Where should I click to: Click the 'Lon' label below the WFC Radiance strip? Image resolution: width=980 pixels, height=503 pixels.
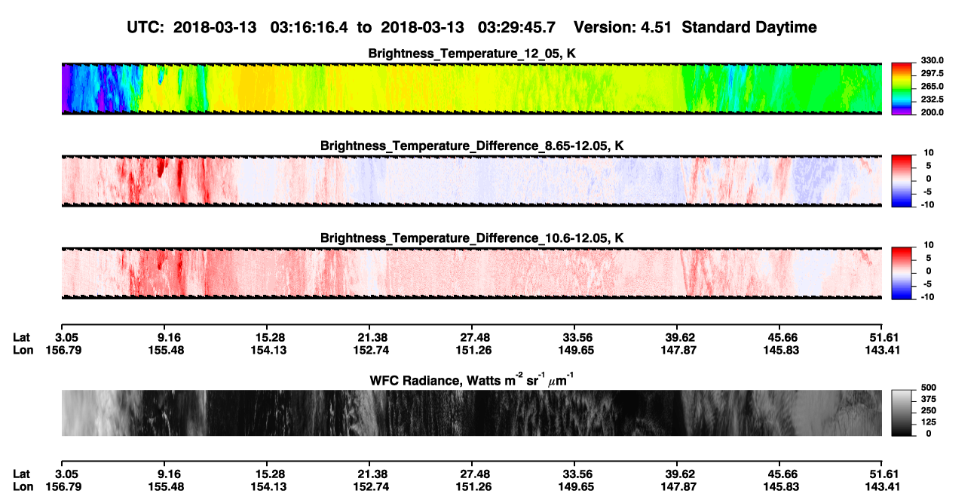[x=23, y=486]
